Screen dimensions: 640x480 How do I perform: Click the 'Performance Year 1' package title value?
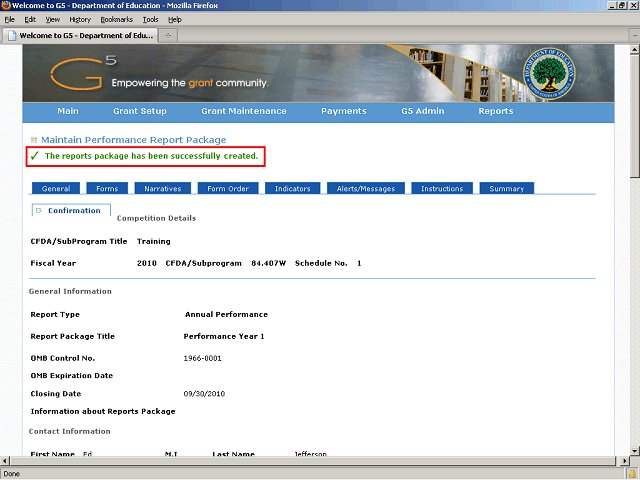tap(224, 337)
